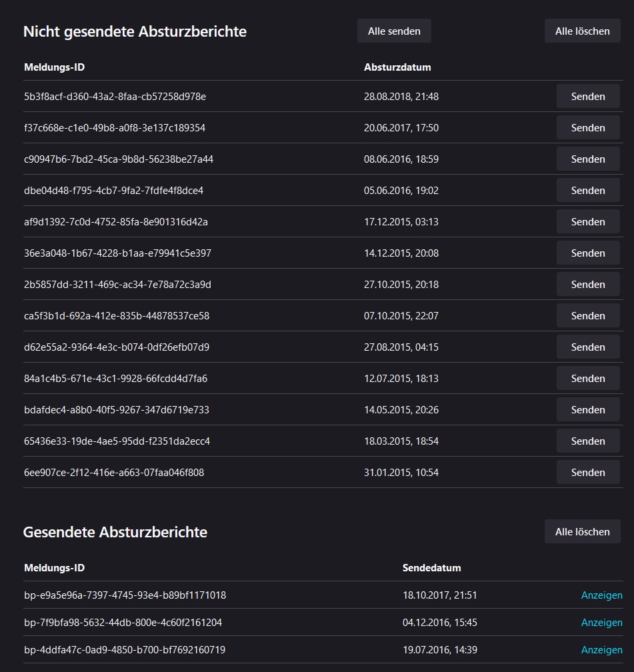Open Anzeigen link for 18.10.2017 report
The image size is (634, 672).
point(601,595)
